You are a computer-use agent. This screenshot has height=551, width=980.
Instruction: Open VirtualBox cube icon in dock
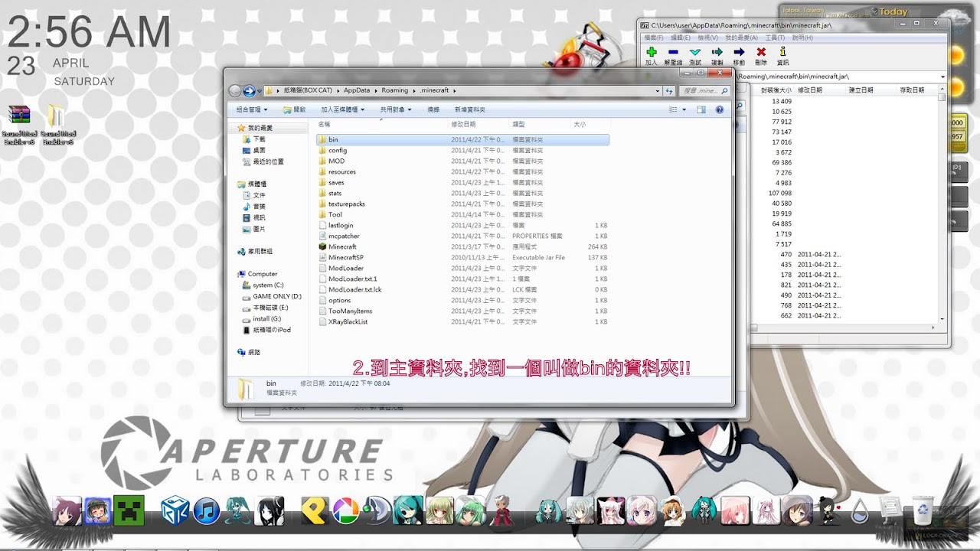point(175,510)
